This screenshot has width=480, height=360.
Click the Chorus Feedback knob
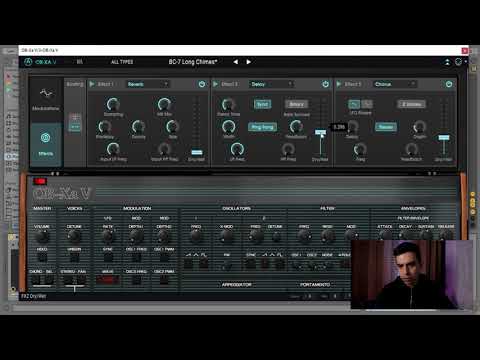(x=411, y=149)
